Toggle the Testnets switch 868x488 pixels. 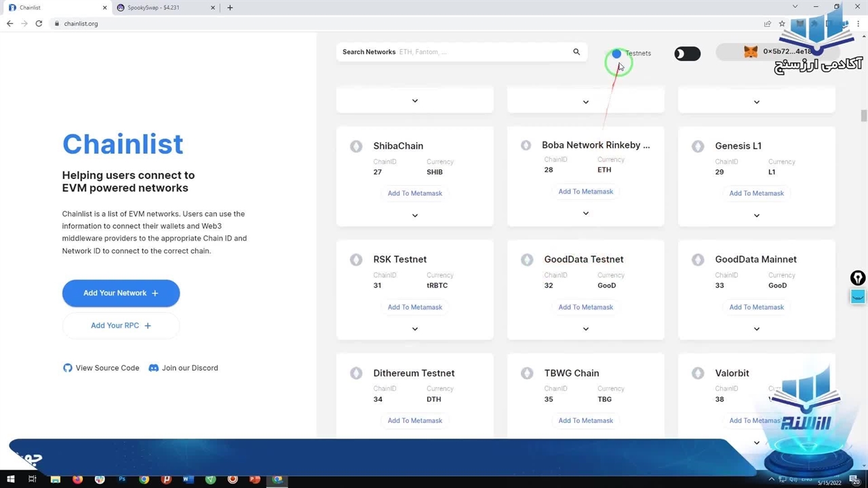click(616, 54)
